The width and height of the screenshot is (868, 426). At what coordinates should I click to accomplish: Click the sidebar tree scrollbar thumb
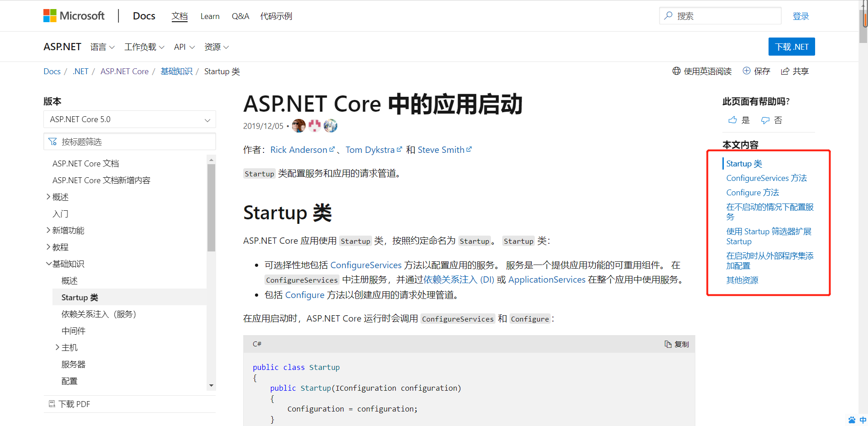click(211, 208)
